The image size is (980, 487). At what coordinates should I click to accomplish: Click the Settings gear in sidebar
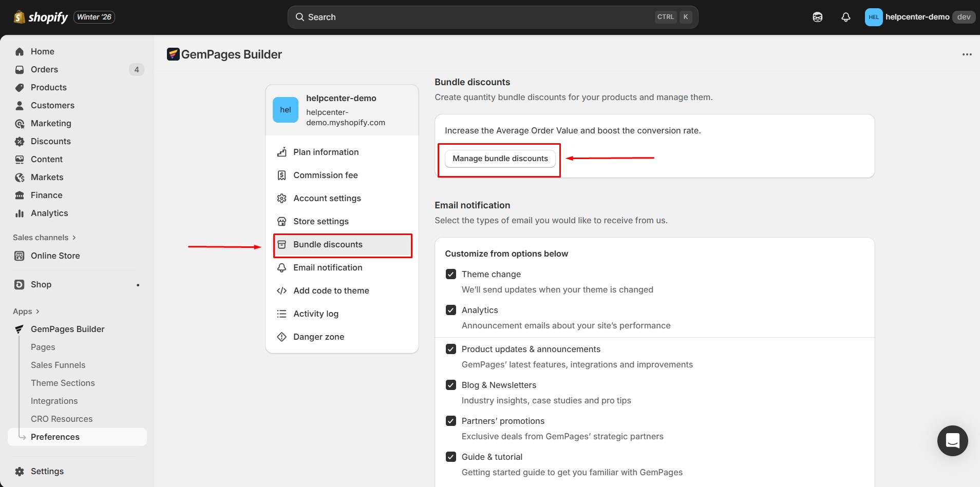click(19, 471)
